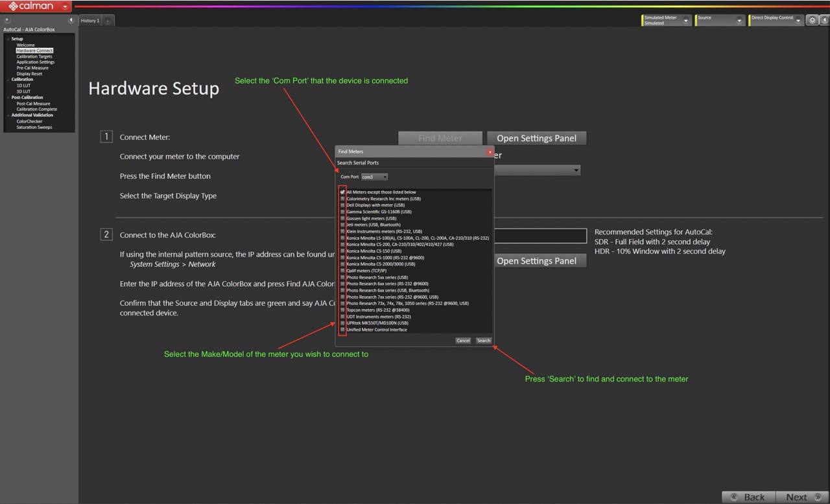830x504 pixels.
Task: Open Saturation Sweeps validation step
Action: click(x=34, y=127)
